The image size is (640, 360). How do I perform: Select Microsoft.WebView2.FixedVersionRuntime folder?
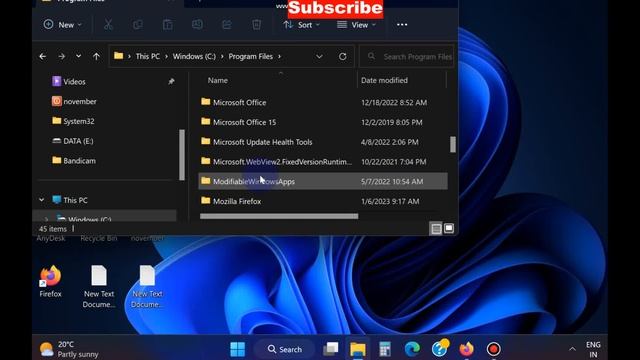click(322, 162)
